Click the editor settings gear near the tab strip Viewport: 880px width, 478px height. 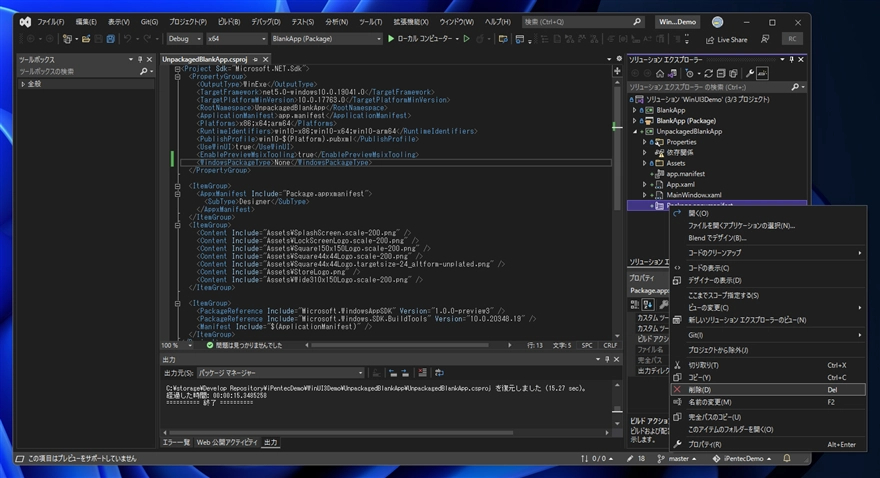[x=619, y=59]
